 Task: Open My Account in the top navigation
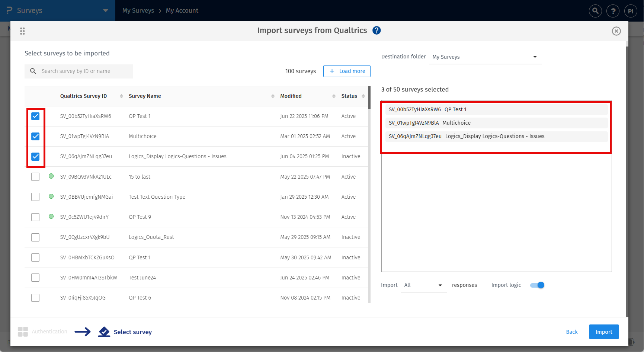pos(182,10)
